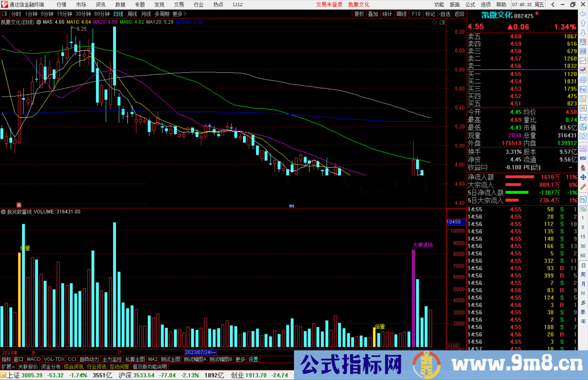Open the 行情 menu
This screenshot has height=380, width=588.
(62, 5)
